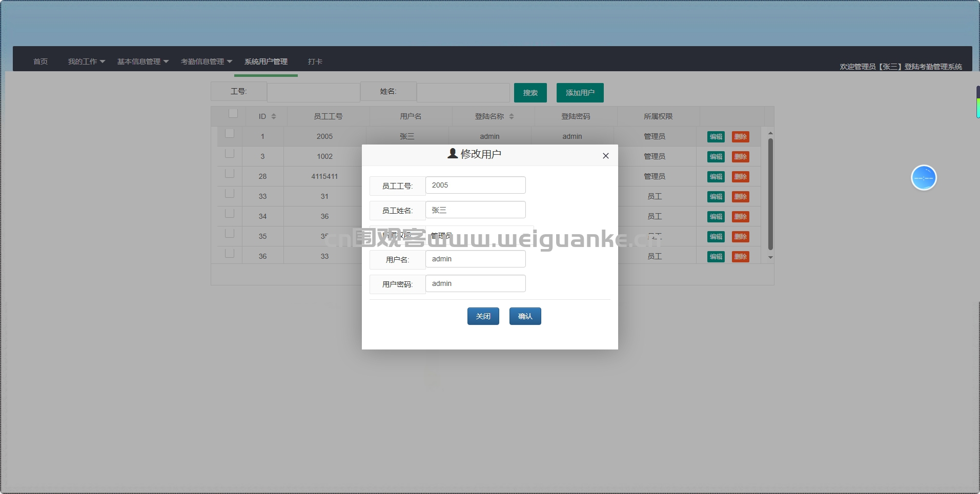Expand the 我的工作 dropdown menu
The width and height of the screenshot is (980, 494).
coord(87,61)
